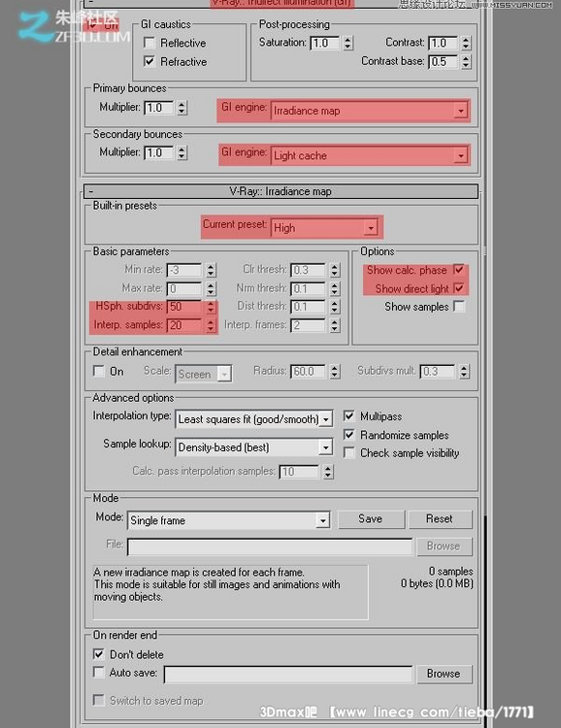
Task: Click the Auto save file path field
Action: point(288,675)
